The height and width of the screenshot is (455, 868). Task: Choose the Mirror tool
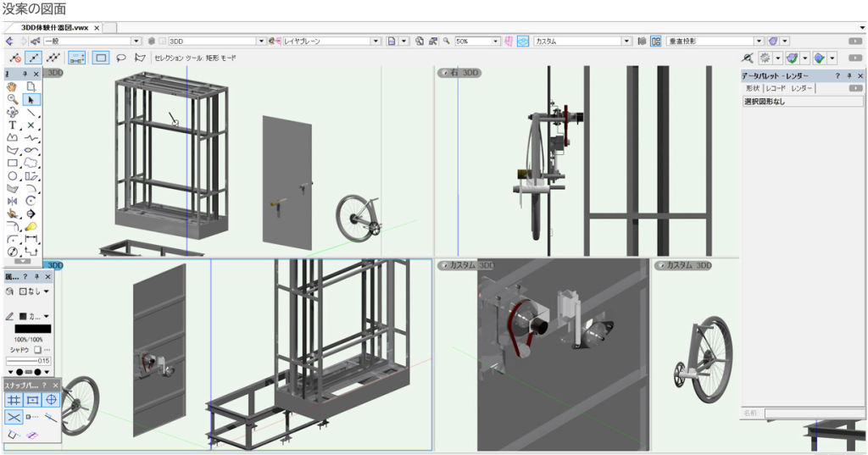(x=12, y=201)
